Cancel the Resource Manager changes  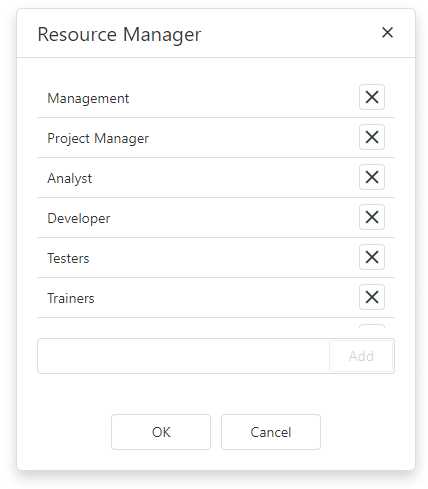point(271,432)
